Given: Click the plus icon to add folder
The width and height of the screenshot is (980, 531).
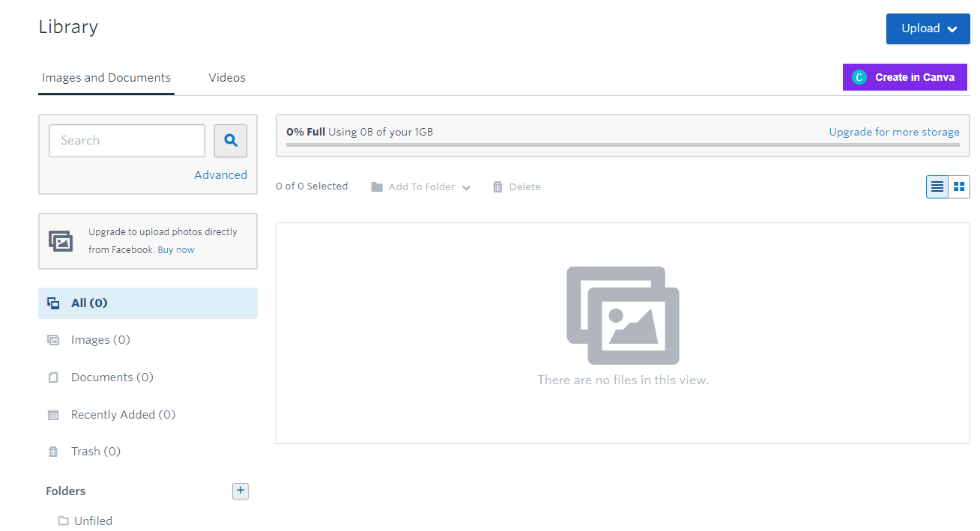Looking at the screenshot, I should pos(240,491).
